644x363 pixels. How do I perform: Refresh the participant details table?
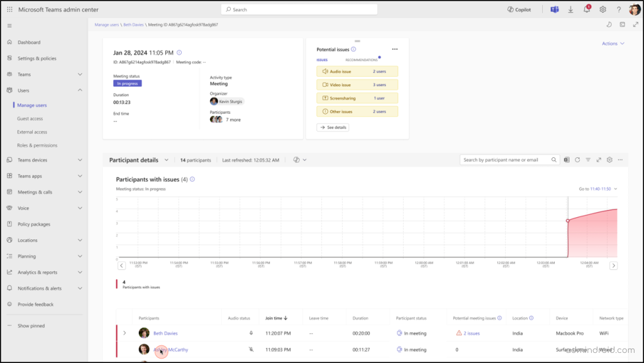pos(577,159)
